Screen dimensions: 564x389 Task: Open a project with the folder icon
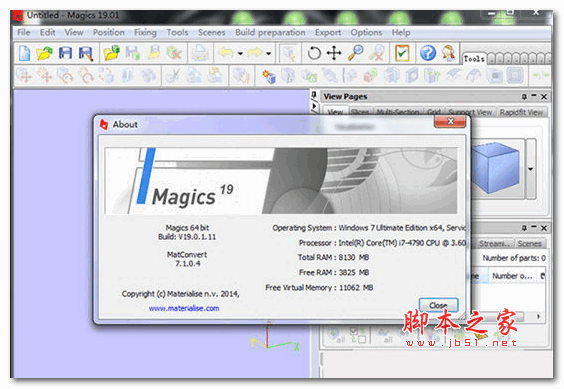point(44,53)
